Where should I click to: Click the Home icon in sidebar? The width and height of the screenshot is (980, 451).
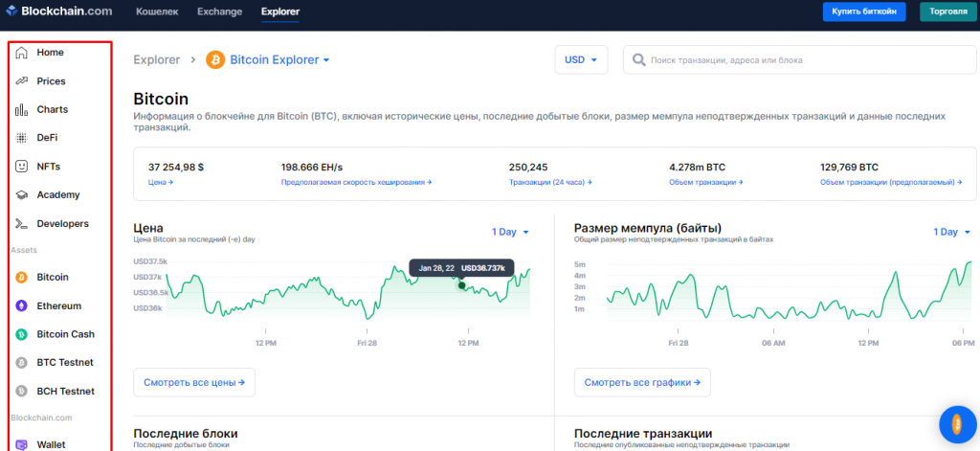pos(21,53)
